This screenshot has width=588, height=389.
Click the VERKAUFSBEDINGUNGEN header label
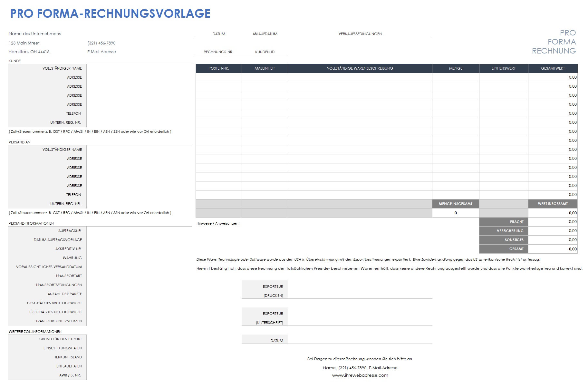360,34
